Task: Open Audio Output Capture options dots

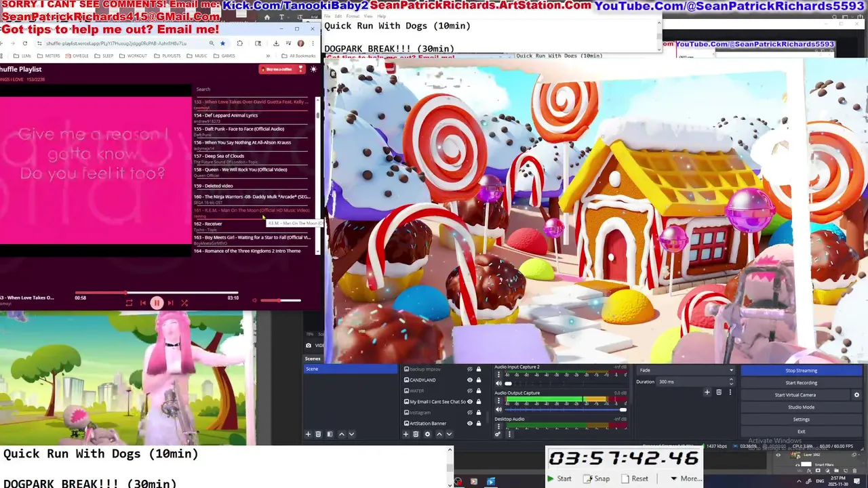Action: coord(498,401)
